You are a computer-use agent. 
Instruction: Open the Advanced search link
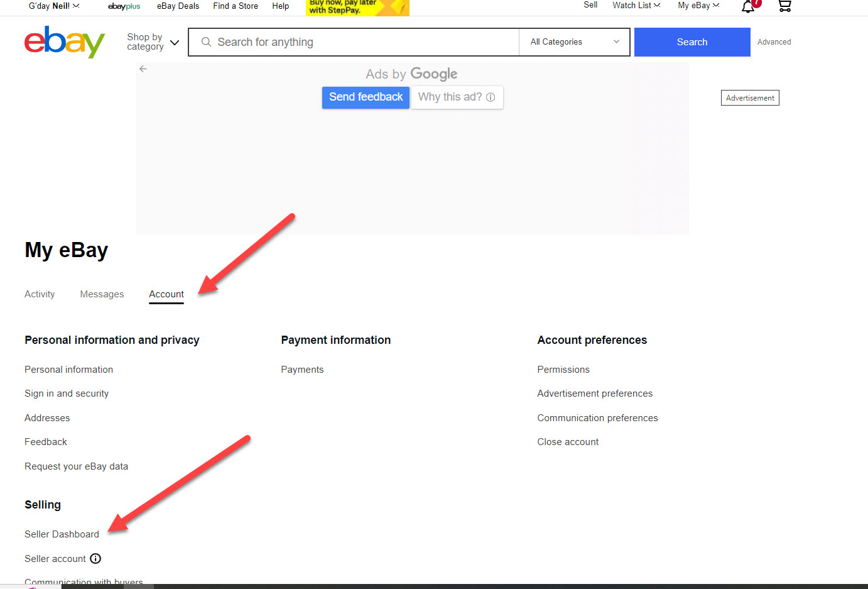pos(774,42)
